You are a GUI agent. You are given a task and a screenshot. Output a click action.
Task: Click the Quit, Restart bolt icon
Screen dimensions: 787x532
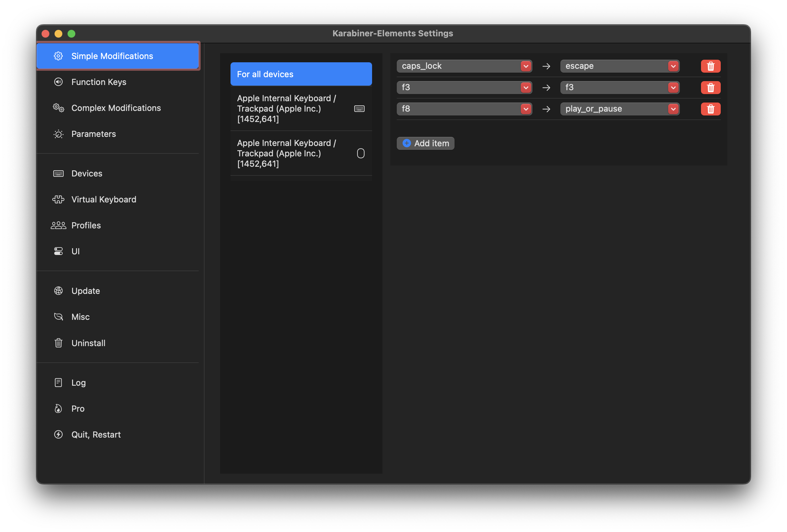coord(58,435)
